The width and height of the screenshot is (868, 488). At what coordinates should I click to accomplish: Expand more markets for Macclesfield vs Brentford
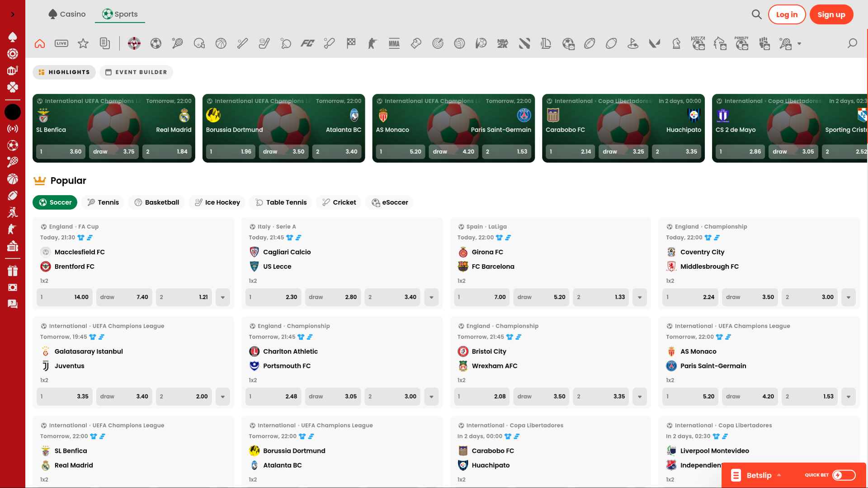222,297
